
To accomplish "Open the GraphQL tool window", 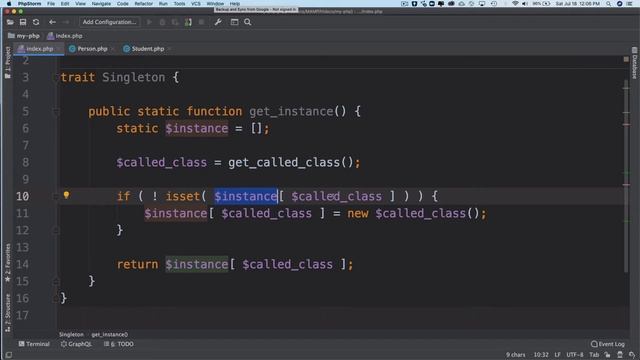I will tap(76, 344).
